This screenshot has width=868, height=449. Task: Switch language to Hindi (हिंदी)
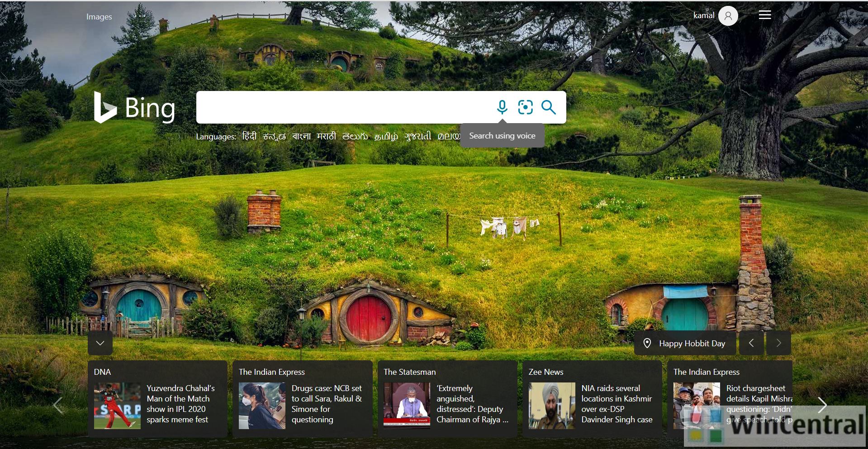click(250, 136)
